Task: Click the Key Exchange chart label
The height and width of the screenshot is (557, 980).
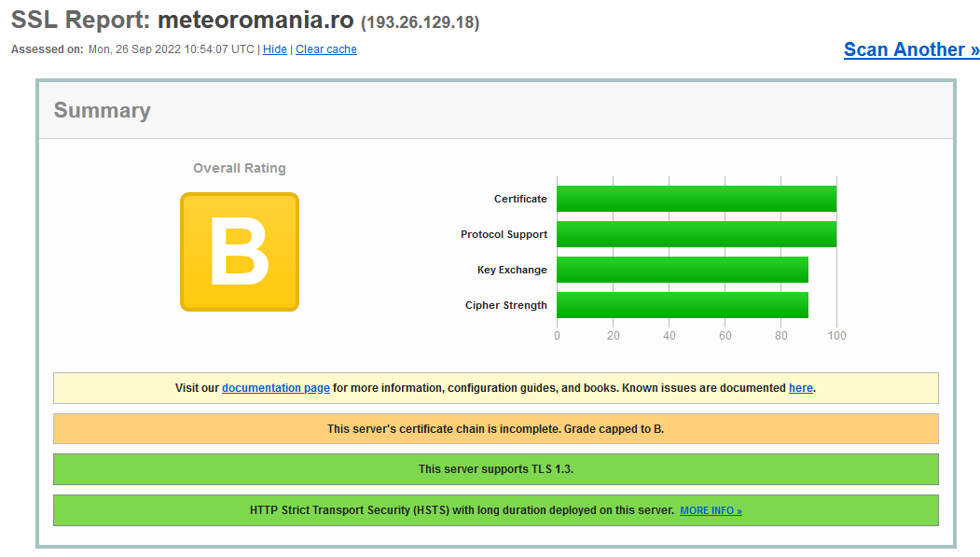Action: click(x=512, y=270)
